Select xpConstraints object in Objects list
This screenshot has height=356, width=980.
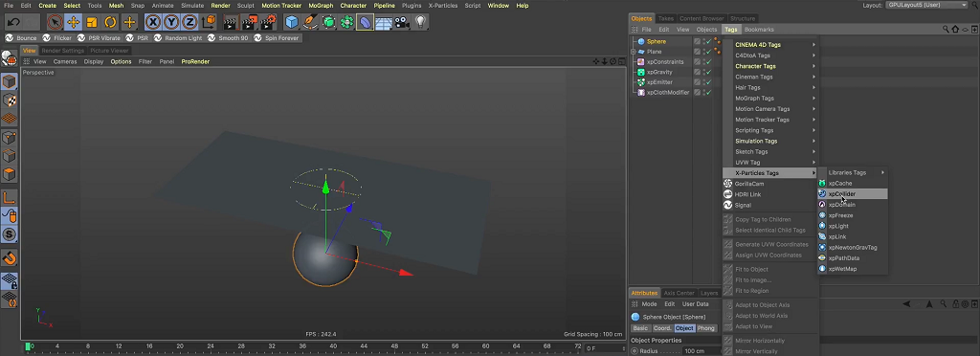click(x=665, y=62)
